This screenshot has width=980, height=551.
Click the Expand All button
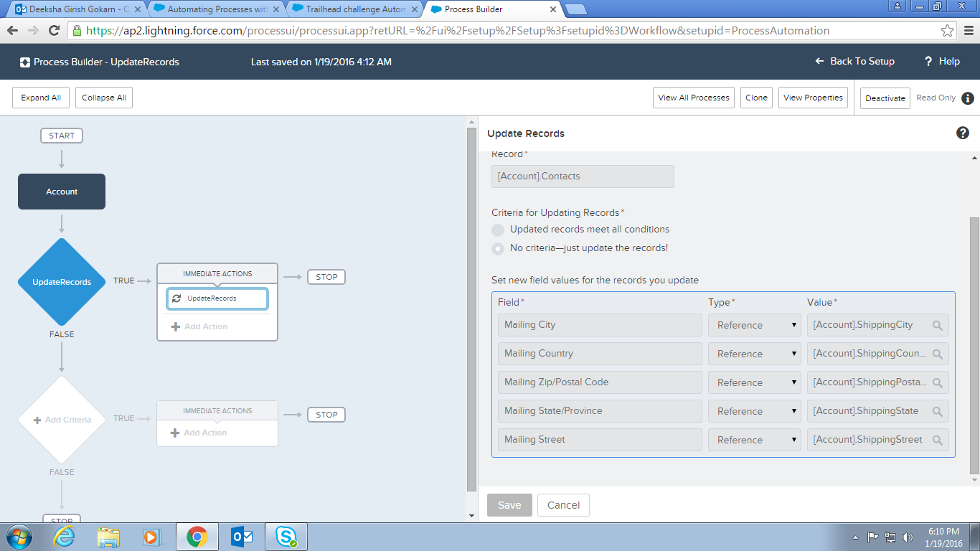[41, 98]
